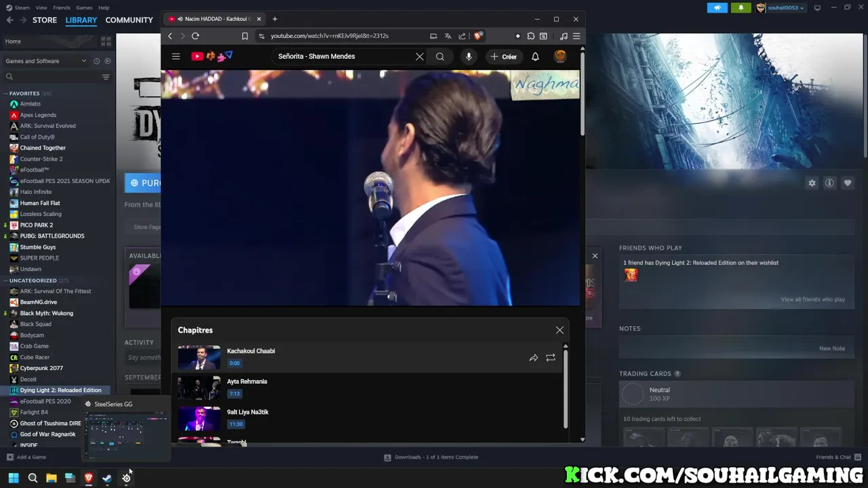Collapse the UNCATEGORIZED category

(x=5, y=281)
